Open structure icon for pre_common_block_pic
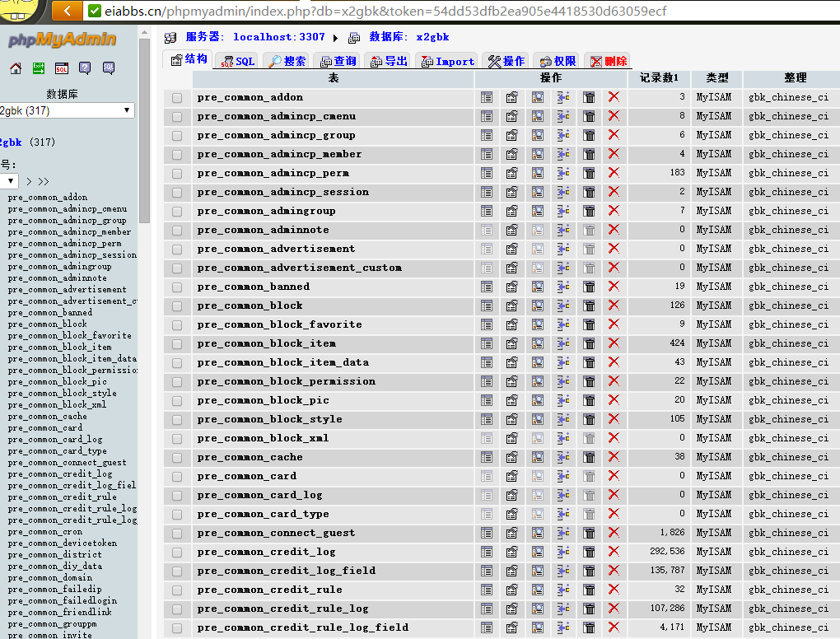Image resolution: width=840 pixels, height=639 pixels. 512,400
